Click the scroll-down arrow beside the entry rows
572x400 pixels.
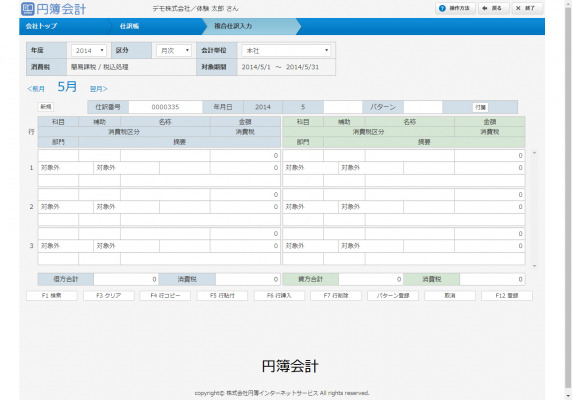[x=534, y=266]
